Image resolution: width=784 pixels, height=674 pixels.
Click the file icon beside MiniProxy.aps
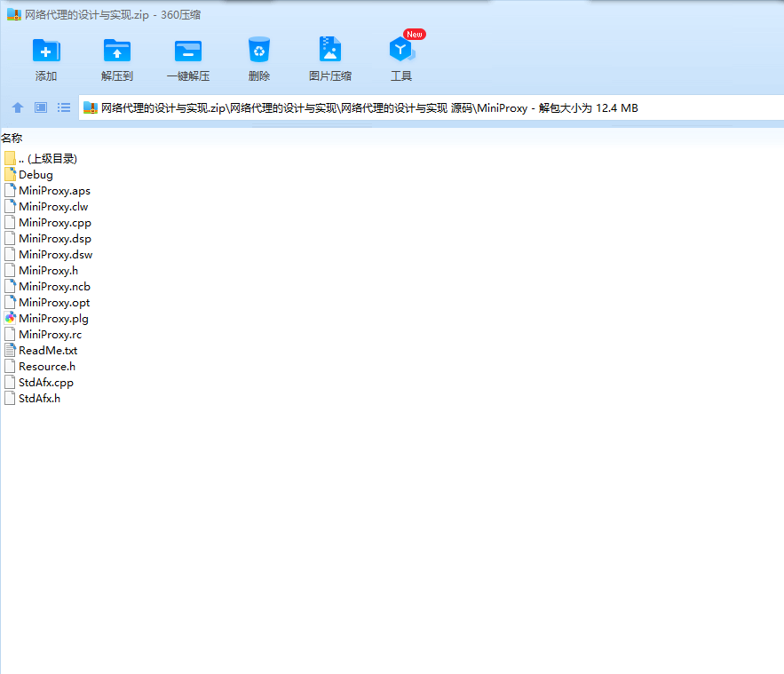[x=10, y=191]
